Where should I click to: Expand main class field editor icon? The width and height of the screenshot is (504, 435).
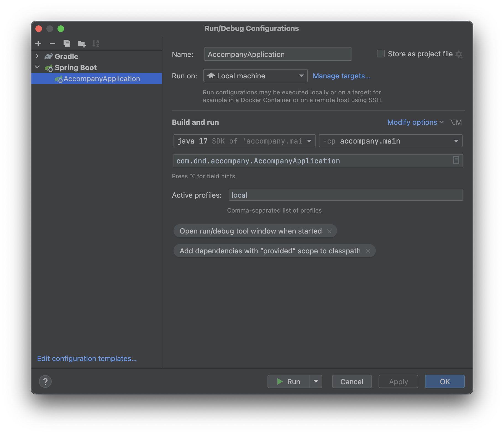click(x=456, y=160)
